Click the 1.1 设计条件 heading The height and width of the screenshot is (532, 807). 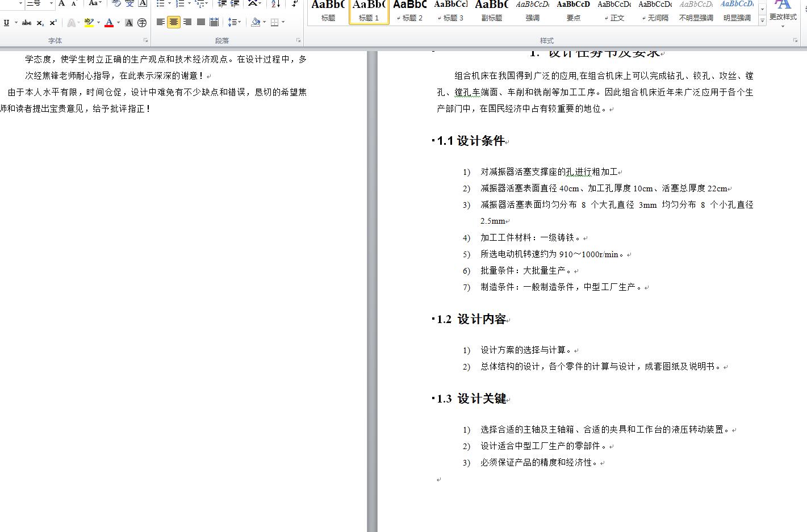tap(471, 141)
